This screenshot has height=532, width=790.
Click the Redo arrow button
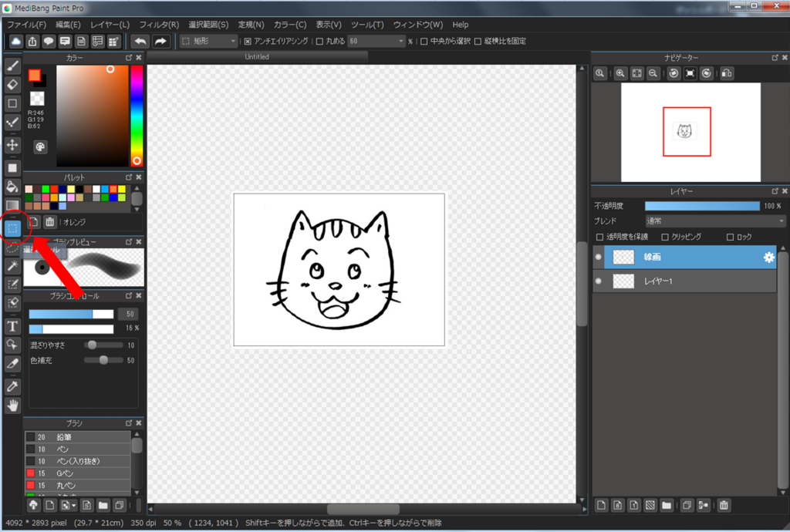click(x=160, y=42)
